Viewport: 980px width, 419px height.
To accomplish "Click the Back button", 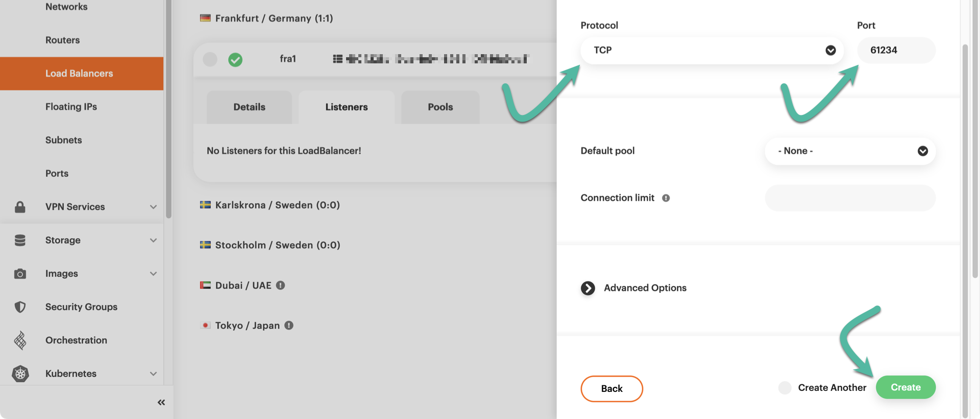I will pos(611,389).
